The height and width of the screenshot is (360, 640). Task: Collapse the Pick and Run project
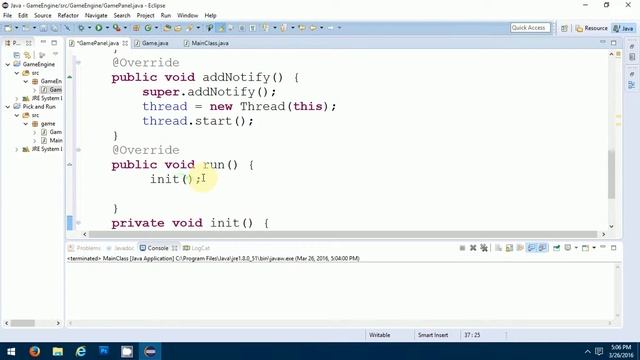[x=8, y=107]
